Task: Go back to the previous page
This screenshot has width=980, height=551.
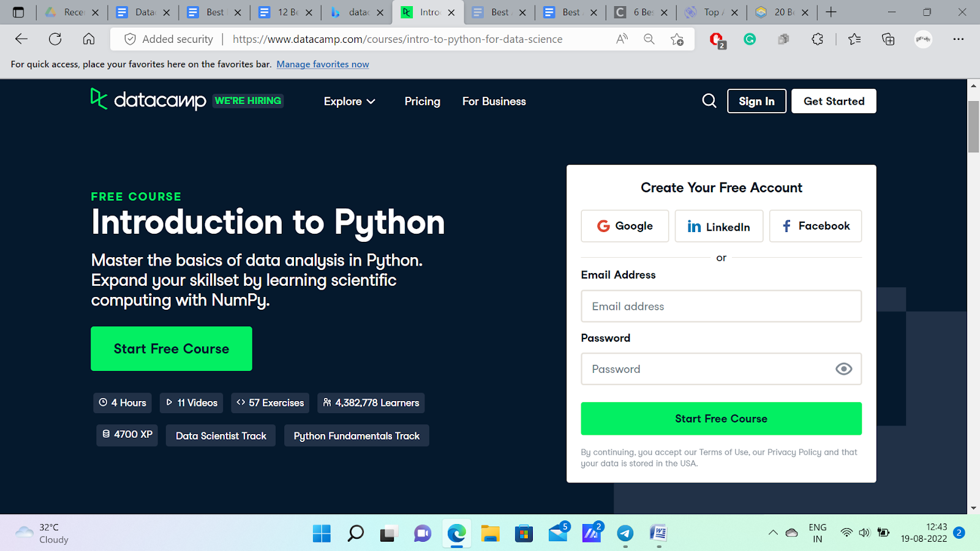Action: (21, 39)
